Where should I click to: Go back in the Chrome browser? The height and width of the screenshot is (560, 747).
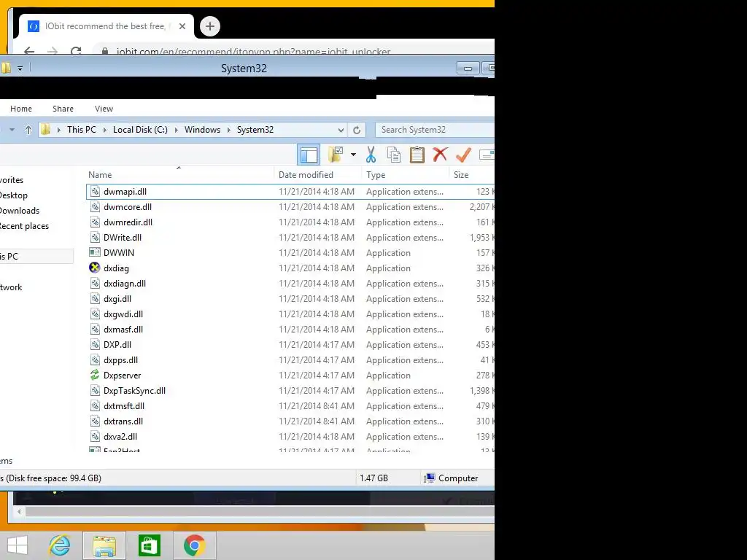(x=29, y=51)
